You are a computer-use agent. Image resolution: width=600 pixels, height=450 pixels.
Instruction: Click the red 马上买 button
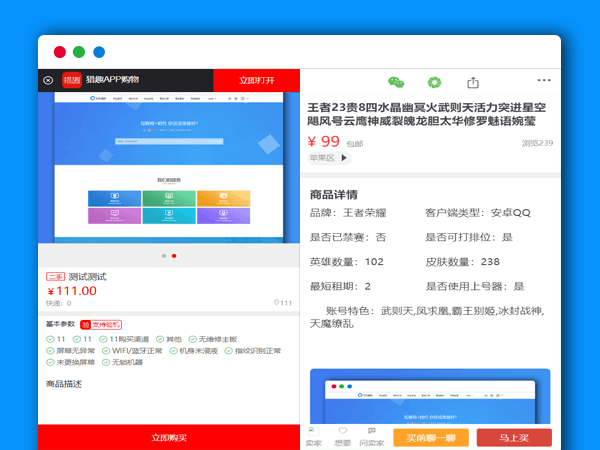coord(513,437)
